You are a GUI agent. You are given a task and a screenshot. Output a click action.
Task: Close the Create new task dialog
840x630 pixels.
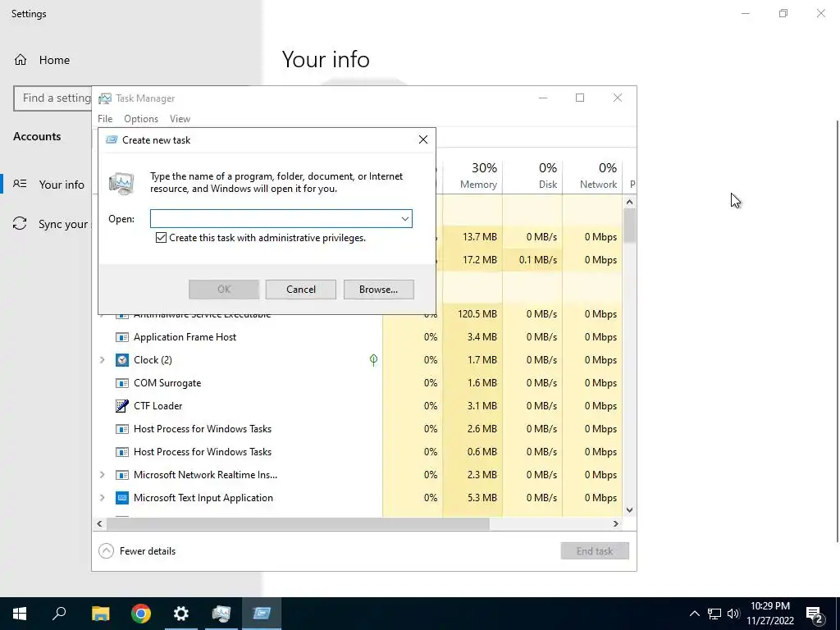423,139
